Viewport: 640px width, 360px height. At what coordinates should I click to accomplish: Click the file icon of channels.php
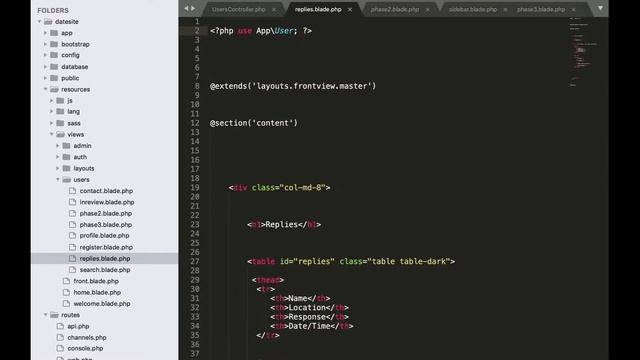click(60, 337)
